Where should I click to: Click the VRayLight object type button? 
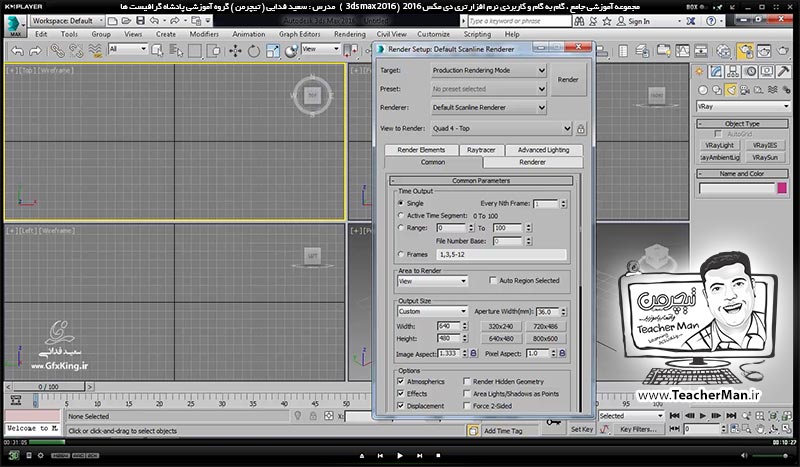719,145
